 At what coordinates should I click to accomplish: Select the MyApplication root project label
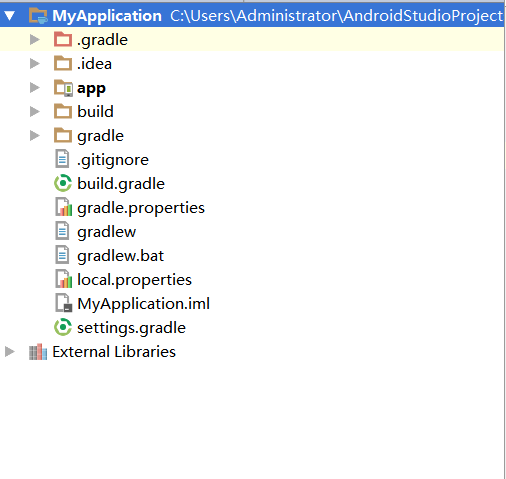tap(107, 16)
